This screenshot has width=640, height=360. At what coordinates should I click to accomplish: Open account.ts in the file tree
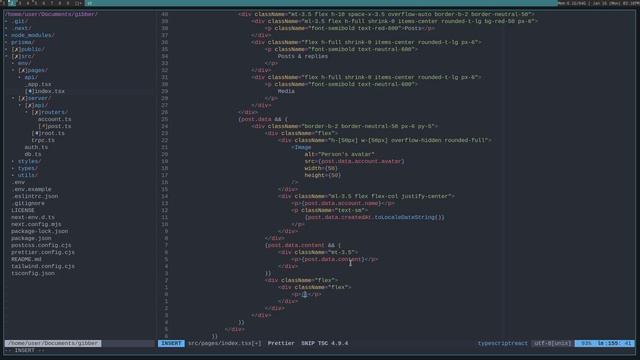(x=54, y=119)
